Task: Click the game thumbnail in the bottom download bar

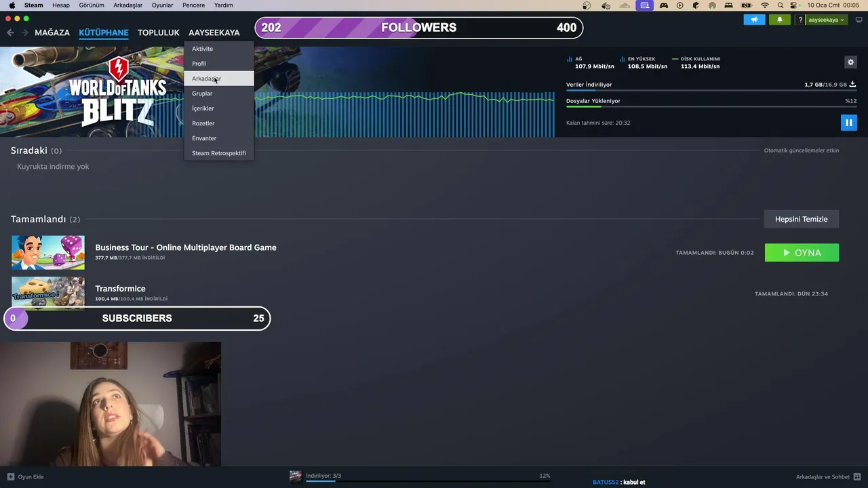Action: 296,476
